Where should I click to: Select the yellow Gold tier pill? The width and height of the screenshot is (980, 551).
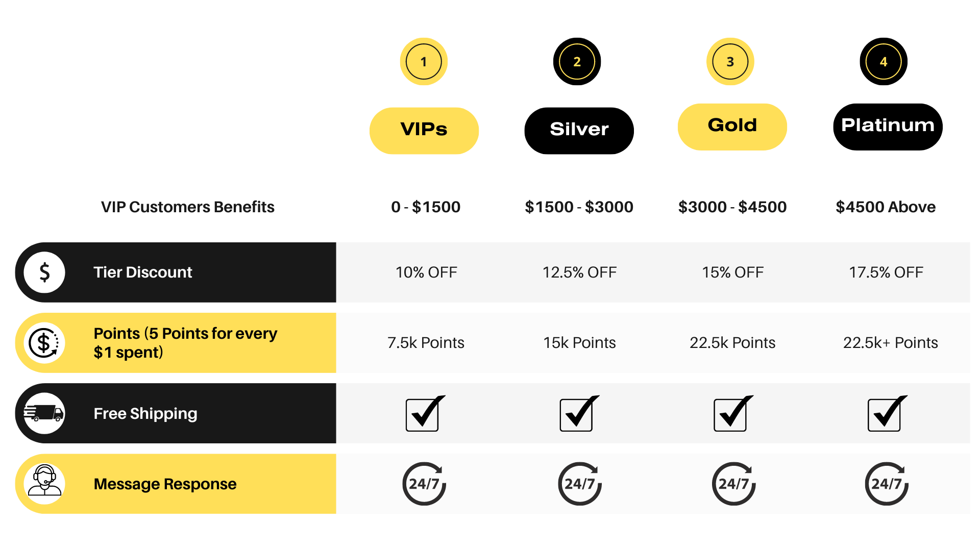pos(732,127)
